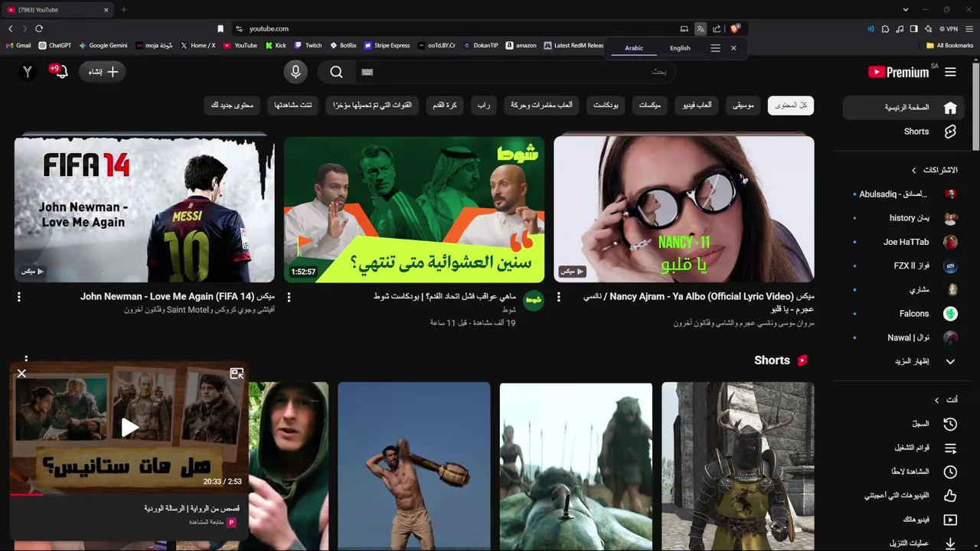Close the mini player
980x551 pixels.
click(x=21, y=373)
